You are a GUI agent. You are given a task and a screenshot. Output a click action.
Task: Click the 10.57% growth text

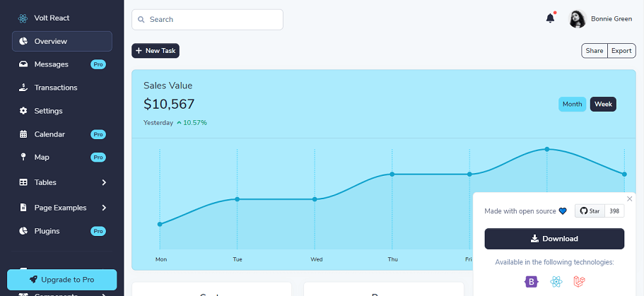pos(195,123)
